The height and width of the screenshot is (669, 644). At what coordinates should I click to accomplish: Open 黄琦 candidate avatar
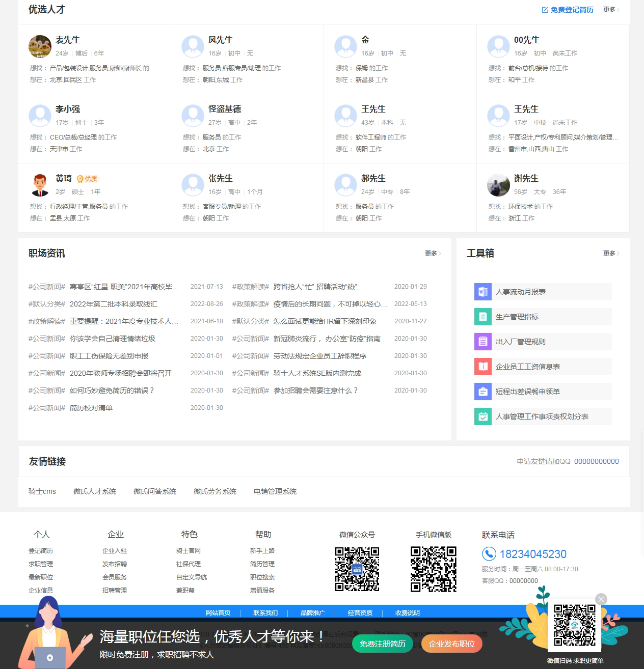(x=40, y=185)
